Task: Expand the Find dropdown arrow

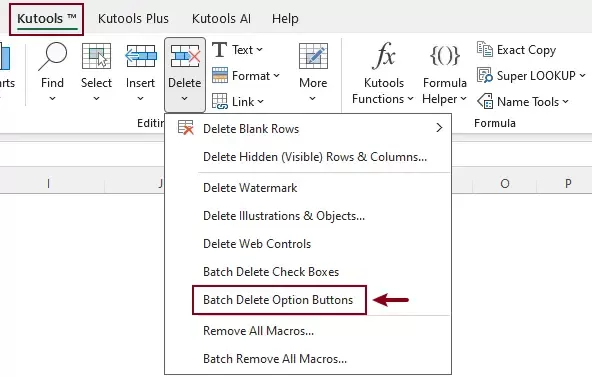Action: pos(52,98)
